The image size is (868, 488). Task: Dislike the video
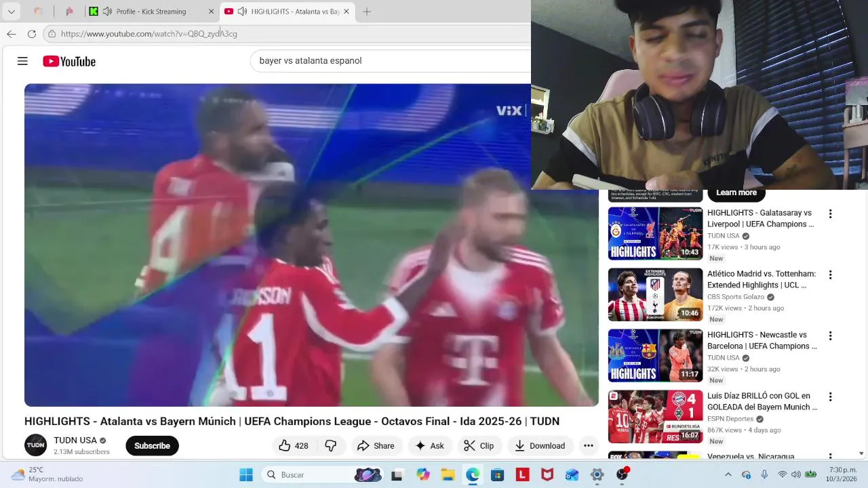point(331,446)
